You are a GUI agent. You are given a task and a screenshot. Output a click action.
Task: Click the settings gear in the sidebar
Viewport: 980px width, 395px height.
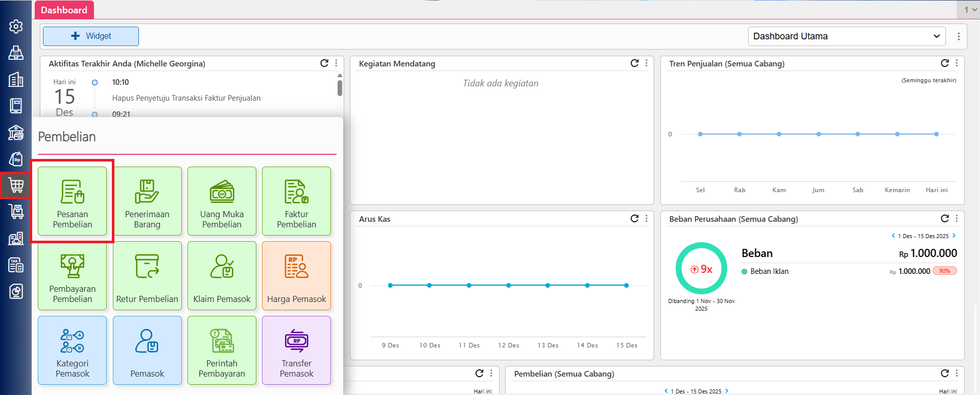point(16,27)
